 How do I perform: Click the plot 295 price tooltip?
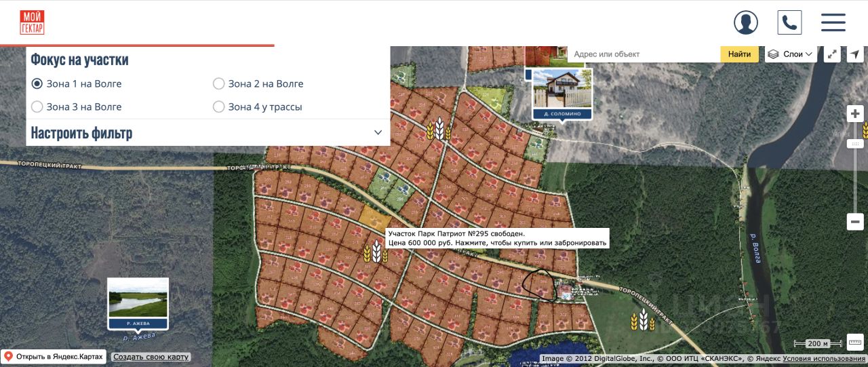(x=498, y=238)
